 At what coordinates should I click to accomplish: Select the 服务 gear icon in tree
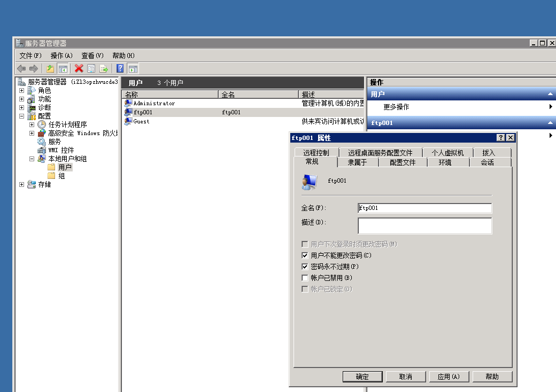click(42, 142)
